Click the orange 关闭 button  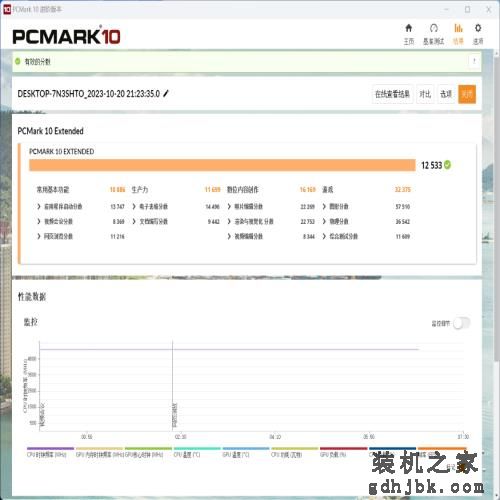(467, 94)
